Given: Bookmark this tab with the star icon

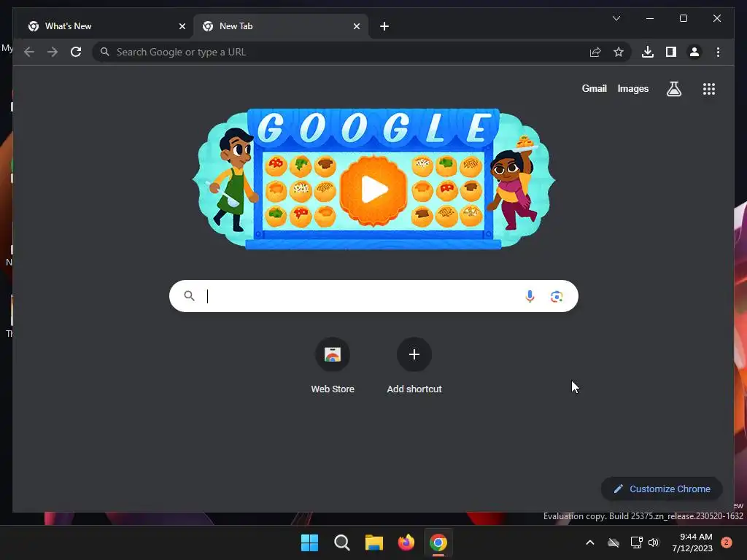Looking at the screenshot, I should (x=619, y=52).
